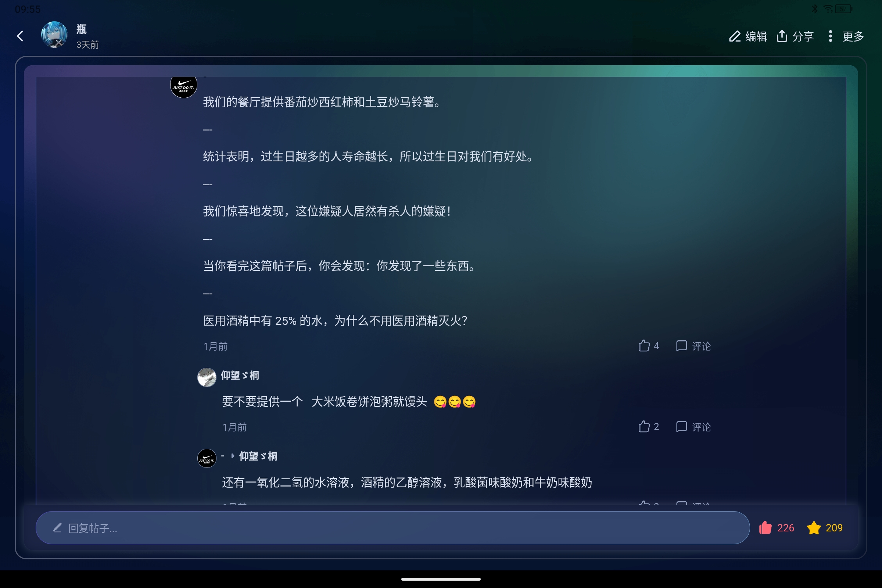Open the post author's avatar
Screen dimensions: 882x588
click(54, 35)
